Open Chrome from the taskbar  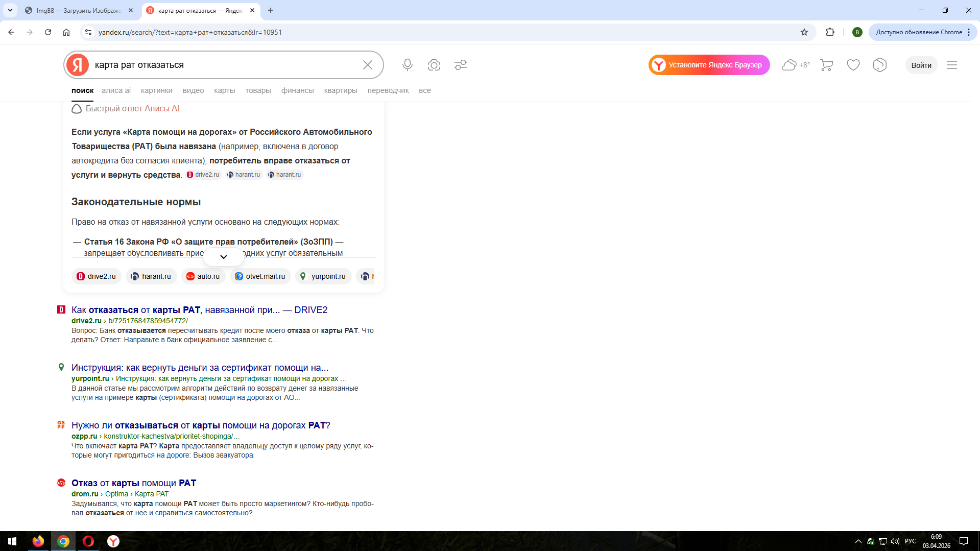[63, 541]
